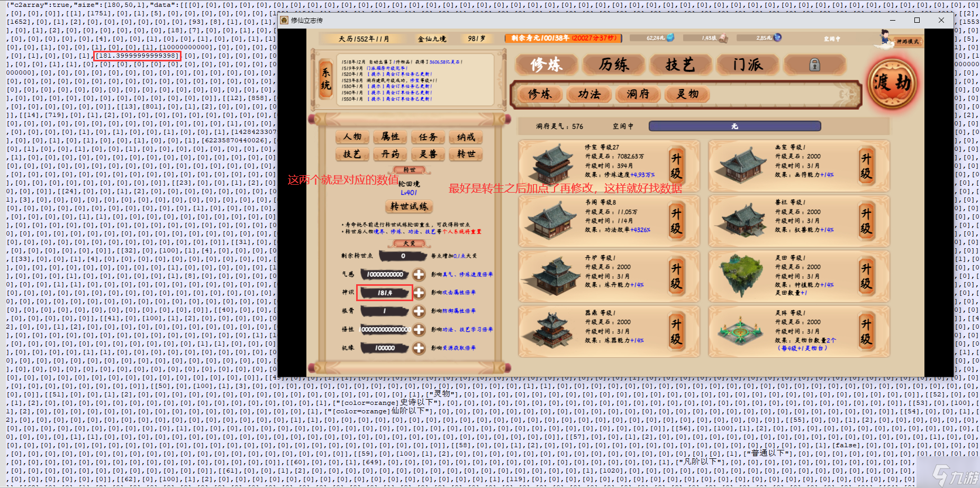The height and width of the screenshot is (488, 980).
Task: Click the 修室 building image
Action: 552,165
